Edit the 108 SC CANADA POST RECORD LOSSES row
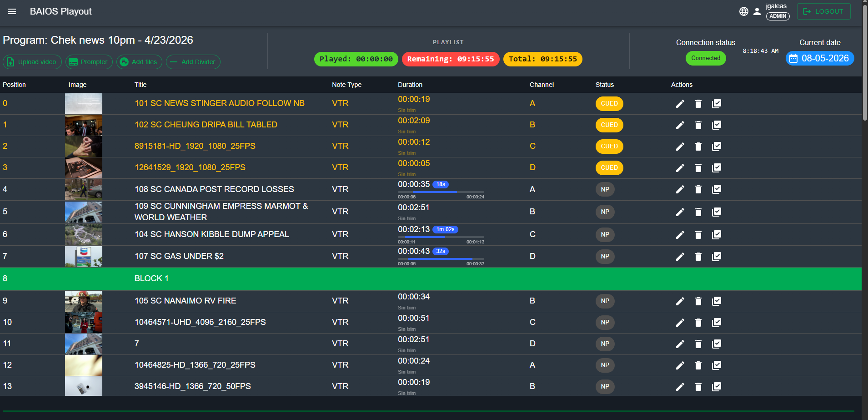The width and height of the screenshot is (868, 420). tap(680, 189)
